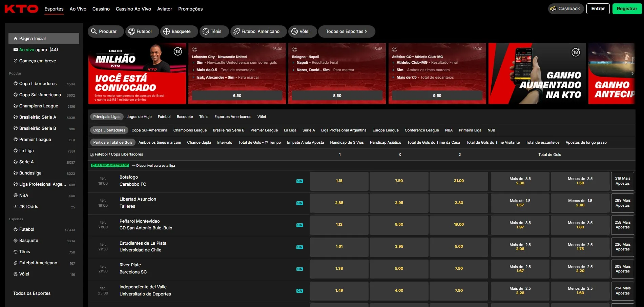The height and width of the screenshot is (307, 644).
Task: Click CA badge on Botafogo match row
Action: [299, 181]
